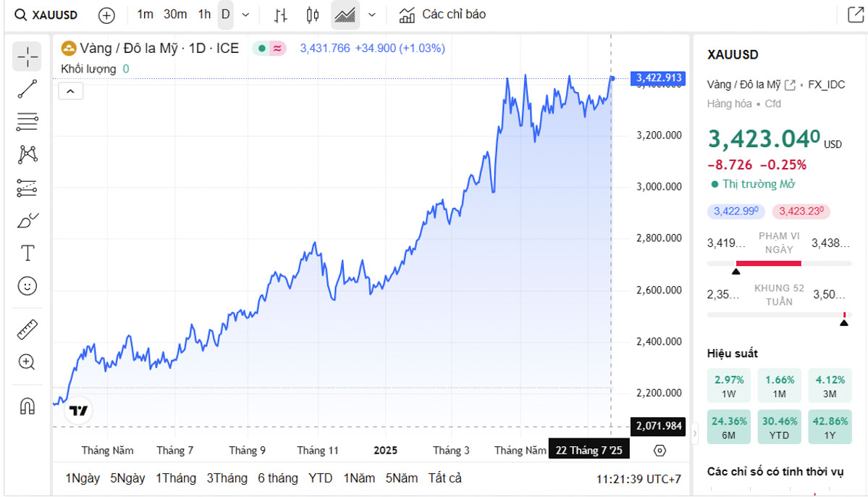
Task: Expand the timeframe interval dropdown
Action: 245,14
